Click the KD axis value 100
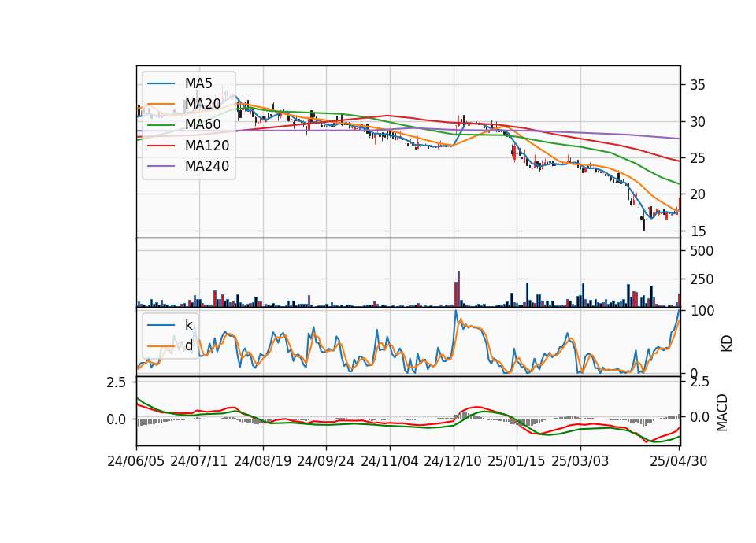 click(702, 311)
